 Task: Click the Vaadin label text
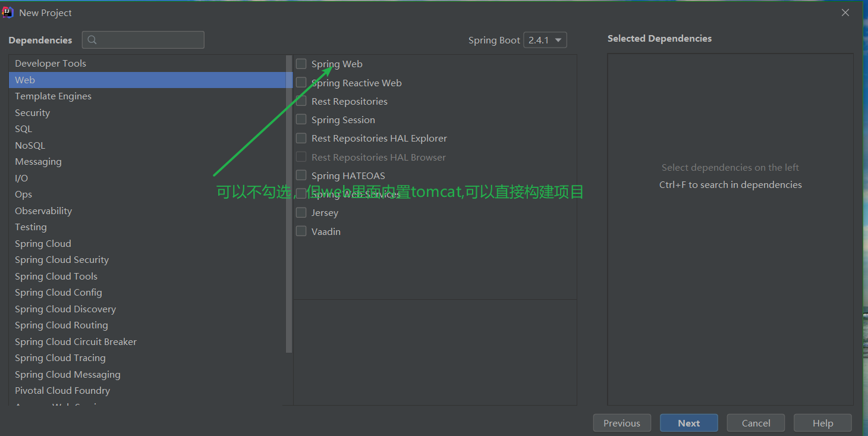(326, 231)
